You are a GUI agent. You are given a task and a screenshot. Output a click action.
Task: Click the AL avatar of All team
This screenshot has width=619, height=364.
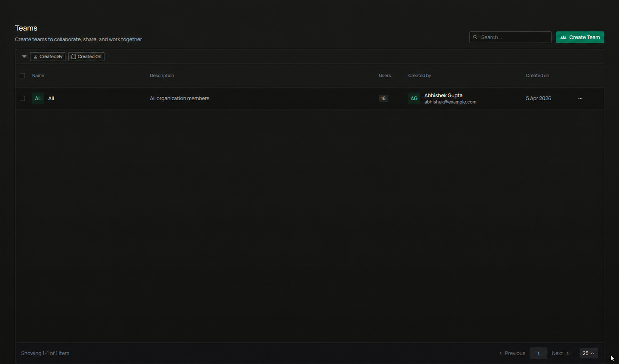(x=38, y=98)
